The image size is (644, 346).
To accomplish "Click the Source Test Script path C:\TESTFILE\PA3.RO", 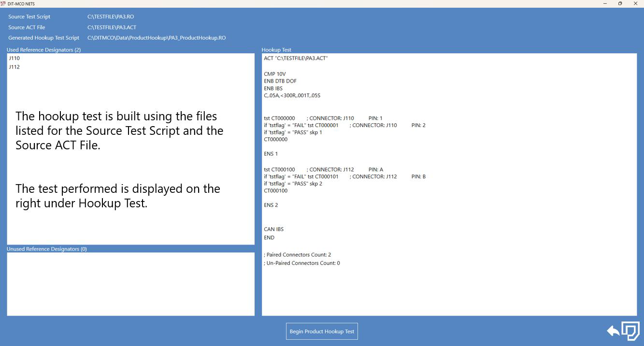I will (x=111, y=16).
